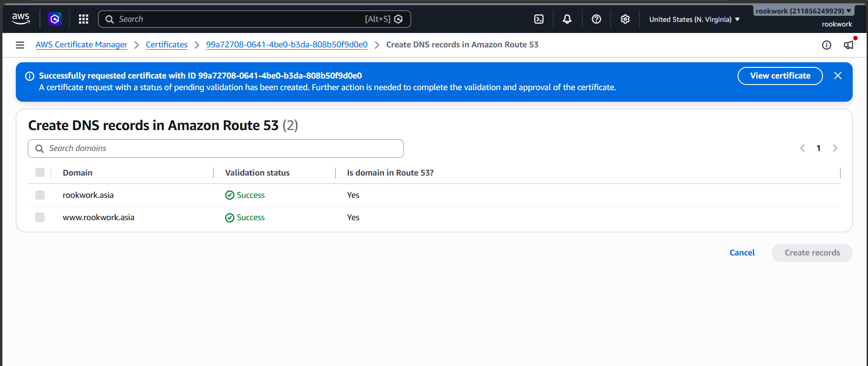Click the www.rookwork.asia domain text
Screen dimensions: 868x366
click(98, 217)
